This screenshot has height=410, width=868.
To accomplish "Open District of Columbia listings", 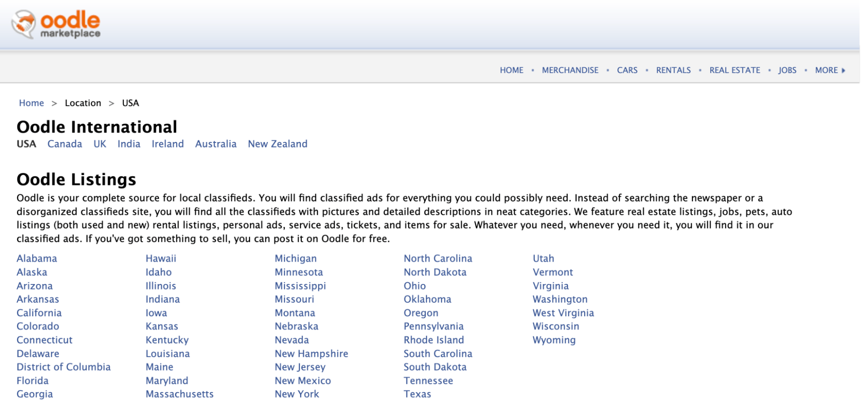I will [63, 367].
